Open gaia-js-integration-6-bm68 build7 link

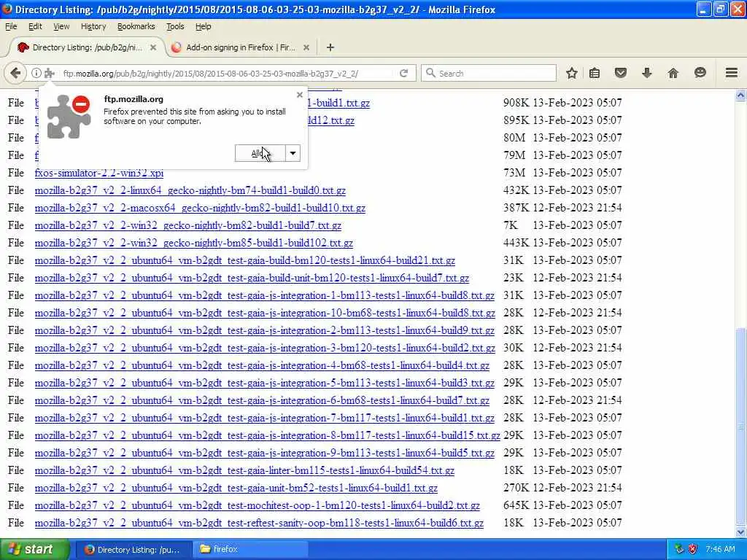(262, 400)
